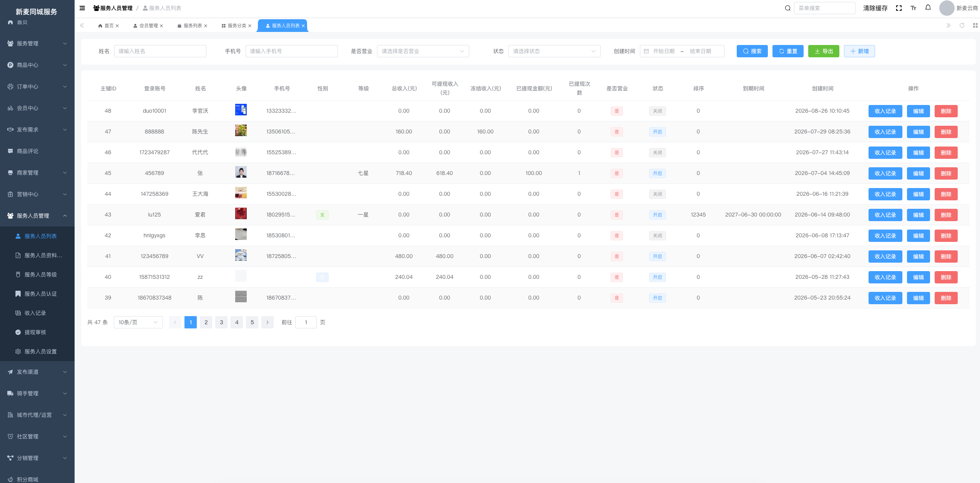This screenshot has width=980, height=483.
Task: Click the 重置 reset button
Action: [788, 51]
